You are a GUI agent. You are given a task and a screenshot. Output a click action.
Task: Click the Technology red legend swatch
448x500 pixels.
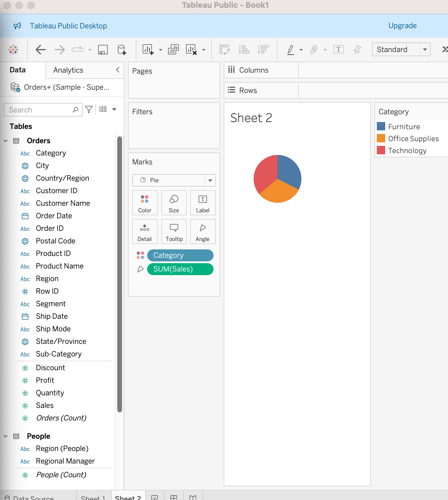click(x=381, y=150)
